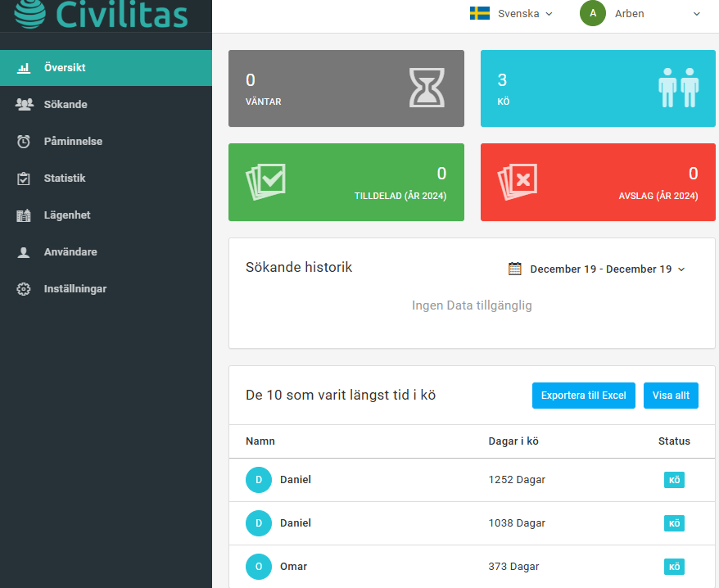Image resolution: width=719 pixels, height=588 pixels.
Task: Click the Swedish flag icon
Action: [x=479, y=13]
